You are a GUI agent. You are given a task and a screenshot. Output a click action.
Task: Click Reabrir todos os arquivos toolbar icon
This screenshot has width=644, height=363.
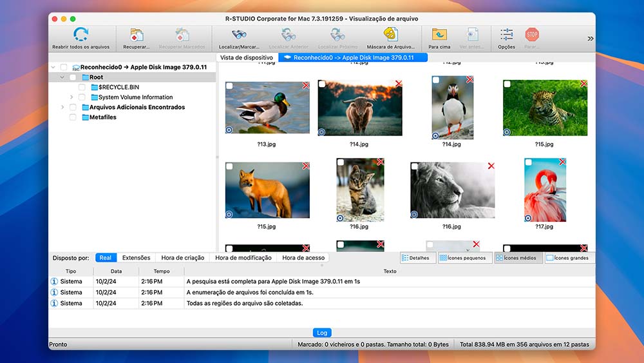coord(81,35)
